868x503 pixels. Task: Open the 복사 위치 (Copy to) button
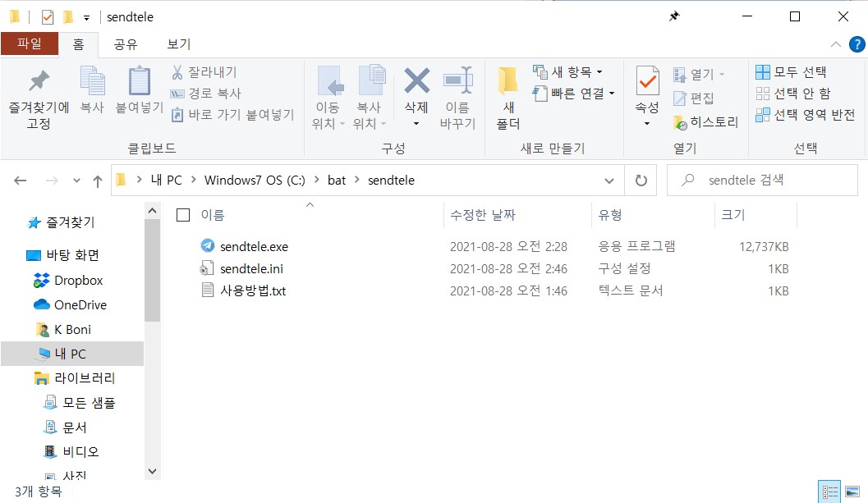pyautogui.click(x=370, y=98)
